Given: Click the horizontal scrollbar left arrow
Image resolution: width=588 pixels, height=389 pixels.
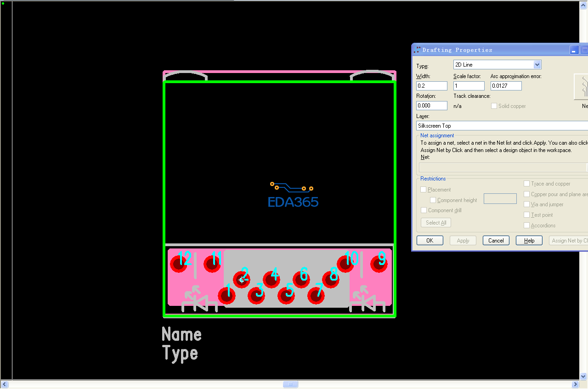Looking at the screenshot, I should point(5,384).
